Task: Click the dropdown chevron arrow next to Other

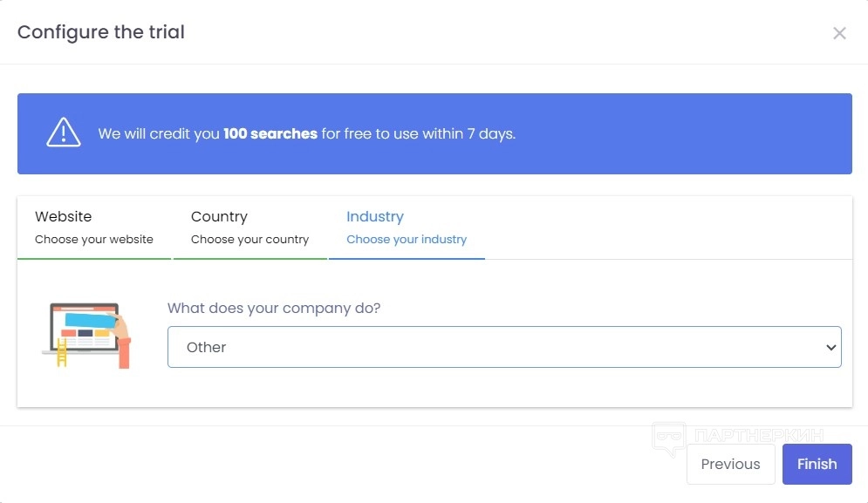Action: pyautogui.click(x=830, y=347)
